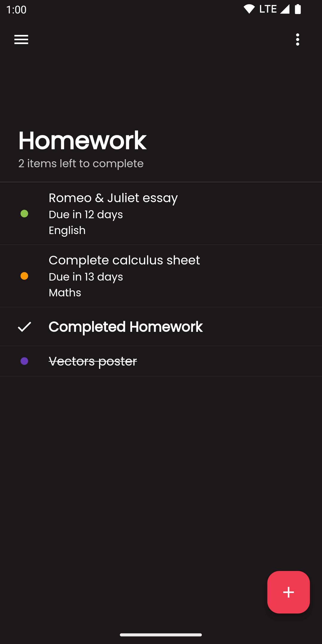Tap the "2 items left to complete" text
Image resolution: width=322 pixels, height=644 pixels.
pos(81,164)
